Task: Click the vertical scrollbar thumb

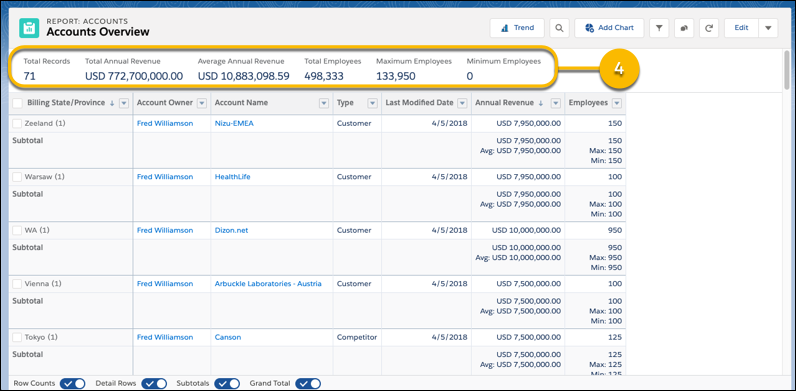Action: pos(787,69)
